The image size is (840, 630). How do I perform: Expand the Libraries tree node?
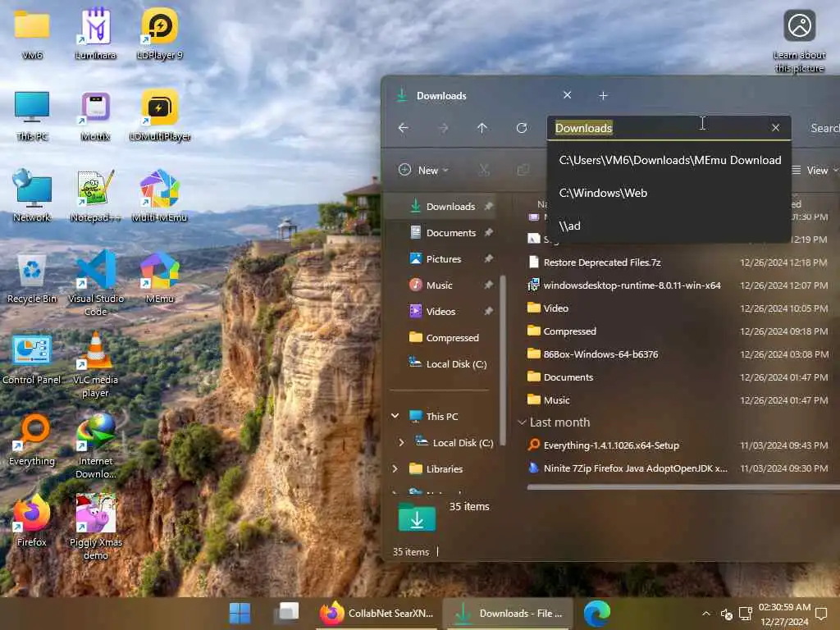395,468
